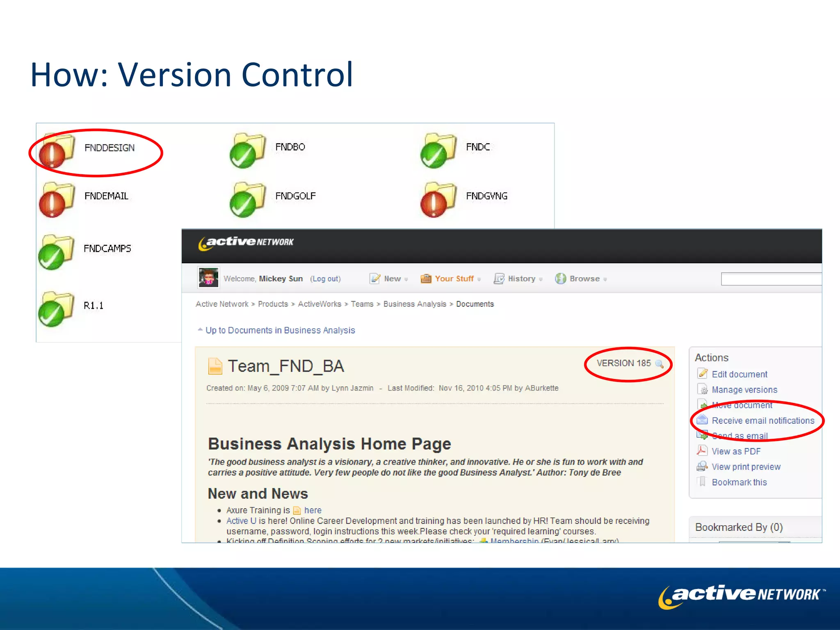Click the FNDDESIGN folder name

pos(110,148)
